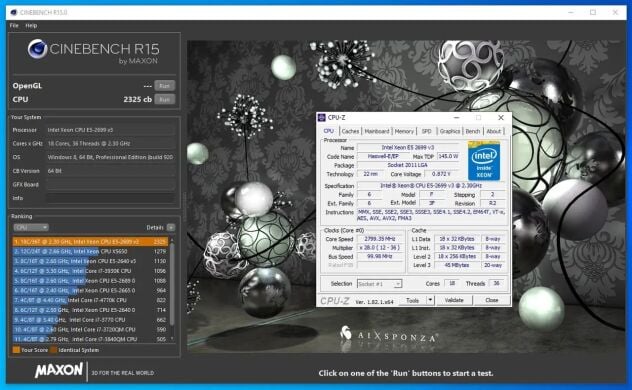Open the CPU ranking type dropdown
632x390 pixels.
[x=31, y=227]
